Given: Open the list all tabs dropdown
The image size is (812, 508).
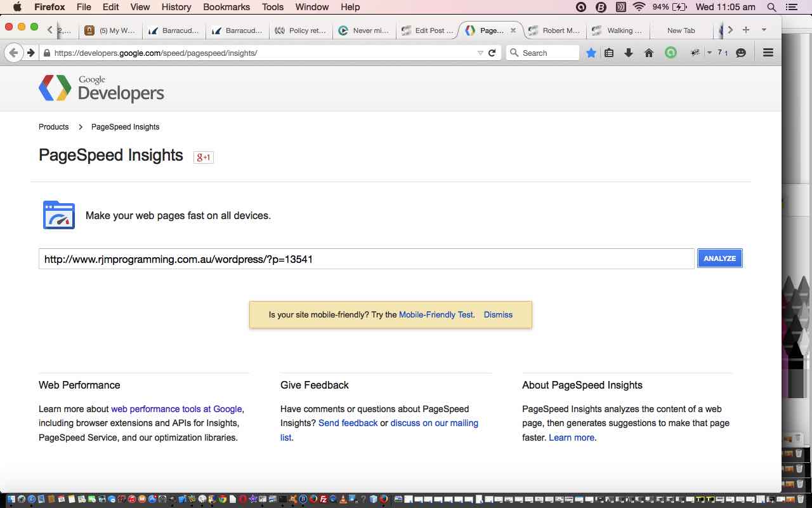Looking at the screenshot, I should 764,30.
